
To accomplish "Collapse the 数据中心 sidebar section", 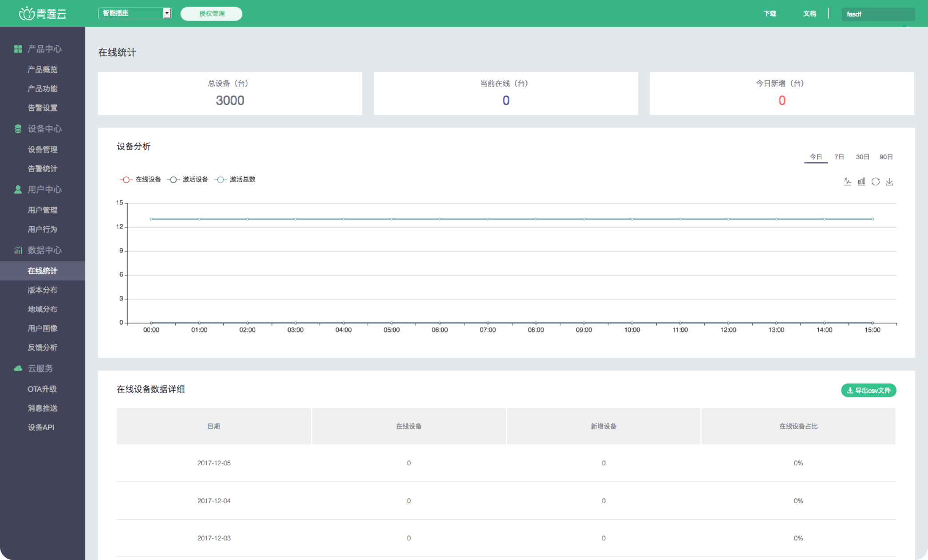I will coord(44,250).
